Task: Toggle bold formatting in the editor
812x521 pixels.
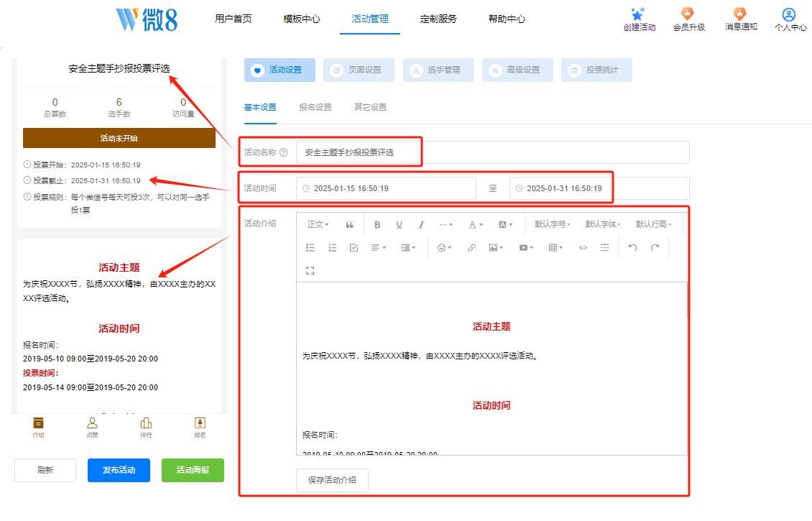Action: (x=377, y=225)
